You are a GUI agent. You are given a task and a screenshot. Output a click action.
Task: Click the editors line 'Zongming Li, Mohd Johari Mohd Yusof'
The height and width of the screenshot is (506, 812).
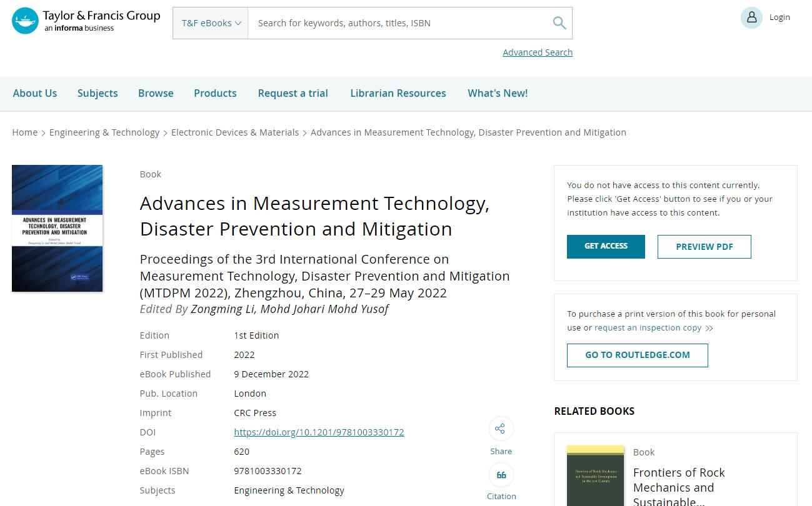pos(289,309)
